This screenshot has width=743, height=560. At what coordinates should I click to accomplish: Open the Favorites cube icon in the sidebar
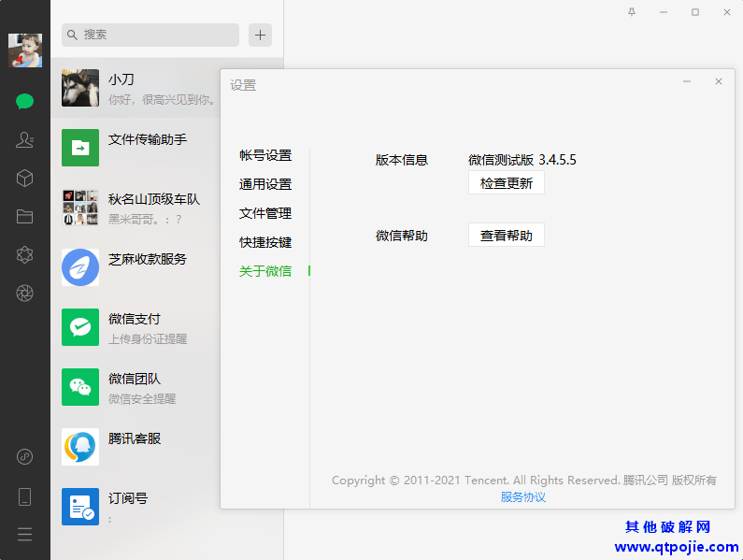[24, 179]
